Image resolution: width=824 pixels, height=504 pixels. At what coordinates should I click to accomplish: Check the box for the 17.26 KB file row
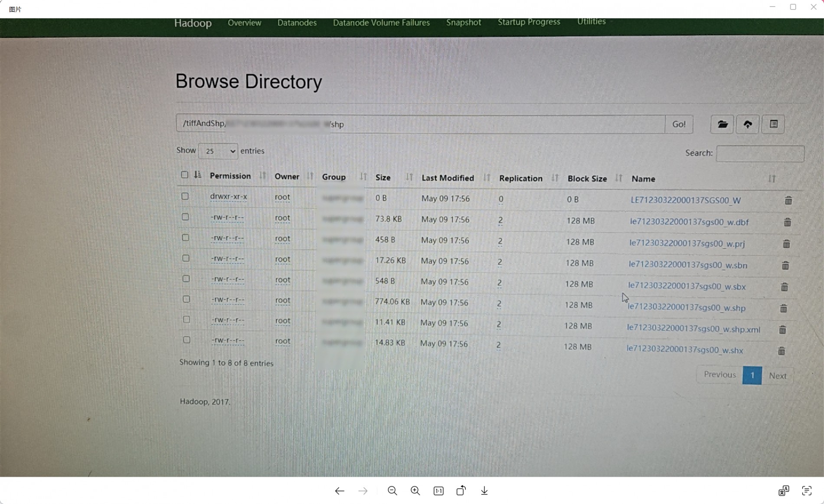186,258
